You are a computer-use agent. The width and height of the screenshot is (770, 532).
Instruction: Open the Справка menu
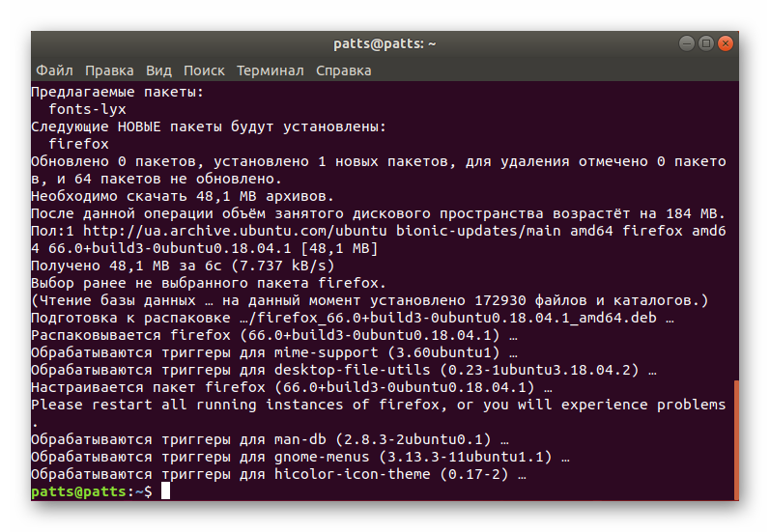(343, 70)
